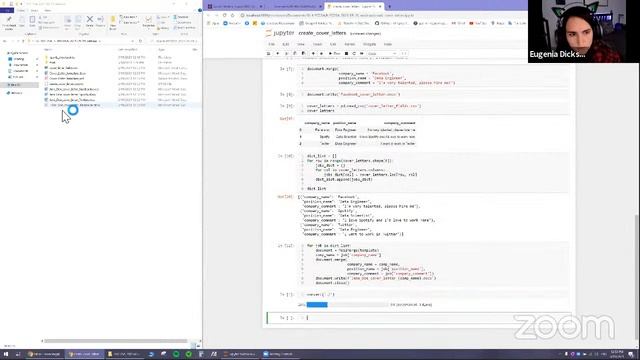Viewport: 640px width, 360px height.
Task: Open Jupyter File menu
Action: click(x=271, y=44)
